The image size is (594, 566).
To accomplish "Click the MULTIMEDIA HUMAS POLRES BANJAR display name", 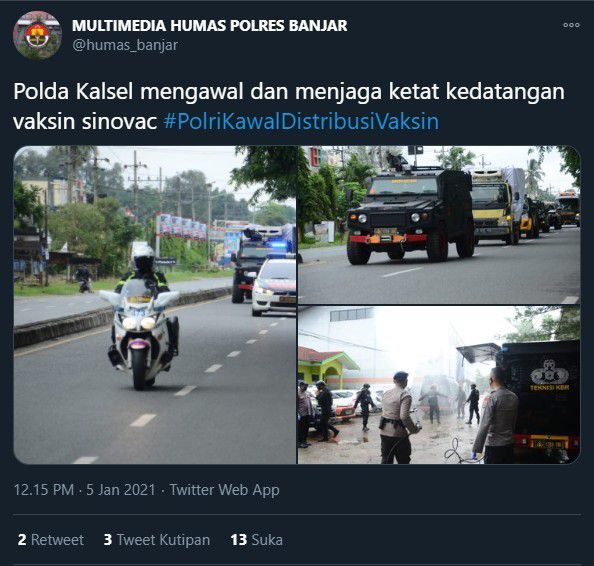I will click(x=209, y=26).
